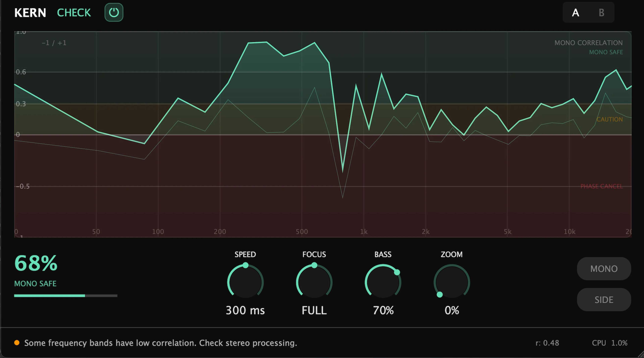
Task: Click the KERN logo text
Action: point(30,13)
